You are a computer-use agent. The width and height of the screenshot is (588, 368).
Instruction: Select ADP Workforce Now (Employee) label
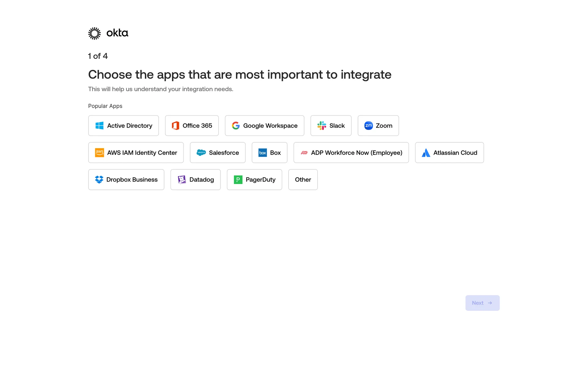[356, 153]
